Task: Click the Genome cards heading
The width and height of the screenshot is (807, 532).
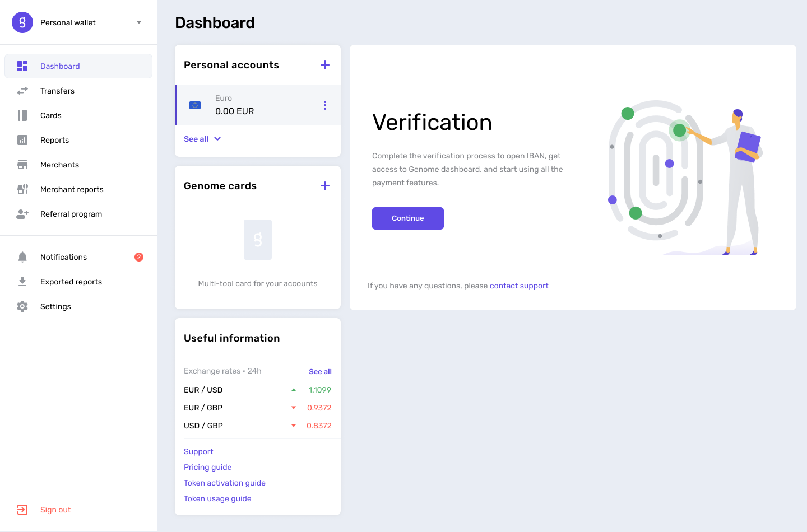Action: click(x=220, y=186)
